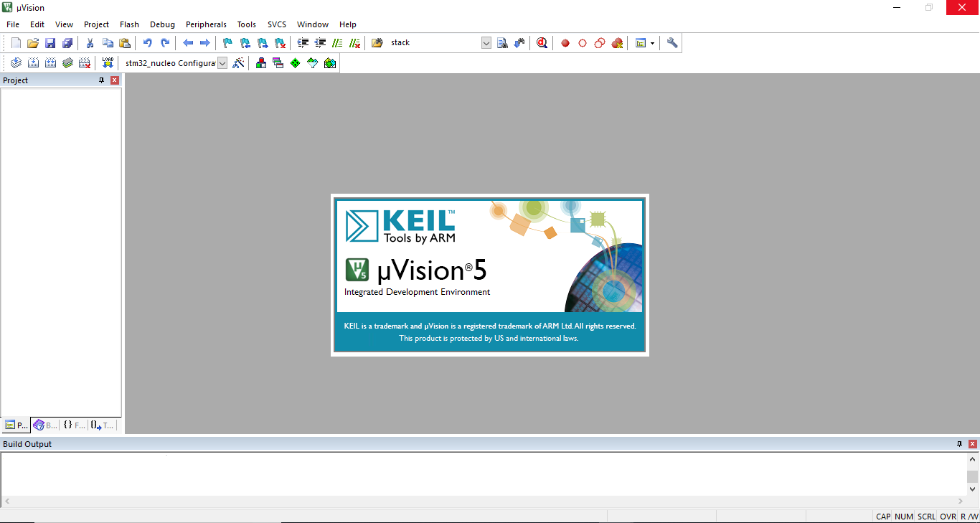The height and width of the screenshot is (523, 980).
Task: Open Options for Target with the magic wand icon
Action: [x=240, y=62]
